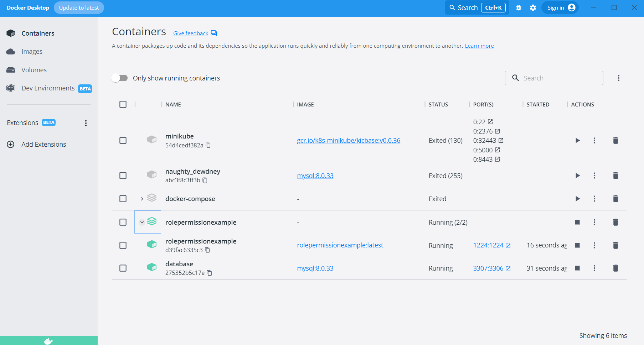Open port 0:8443 external link icon
Screen dimensions: 644x345
pyautogui.click(x=498, y=159)
